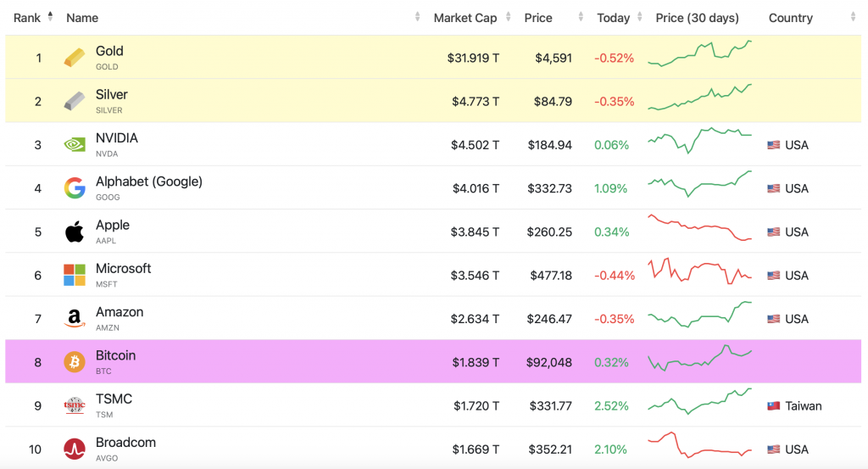Click the Google G logo

pos(75,188)
